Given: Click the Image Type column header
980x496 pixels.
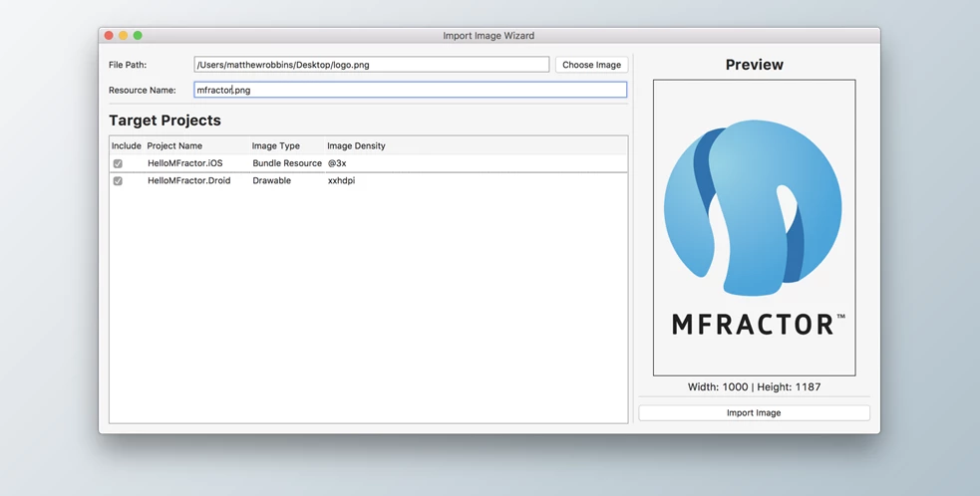Looking at the screenshot, I should pos(275,145).
